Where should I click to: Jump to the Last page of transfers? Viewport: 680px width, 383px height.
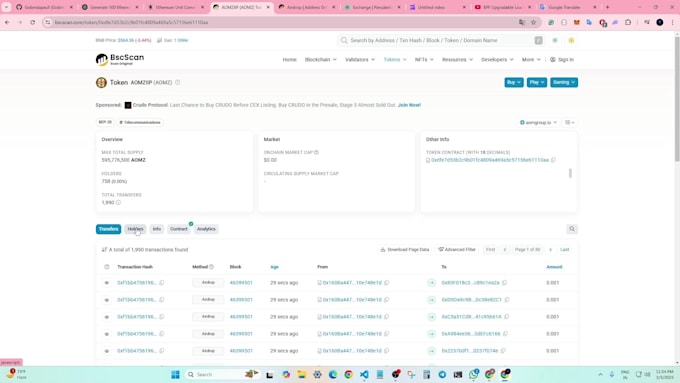(564, 250)
